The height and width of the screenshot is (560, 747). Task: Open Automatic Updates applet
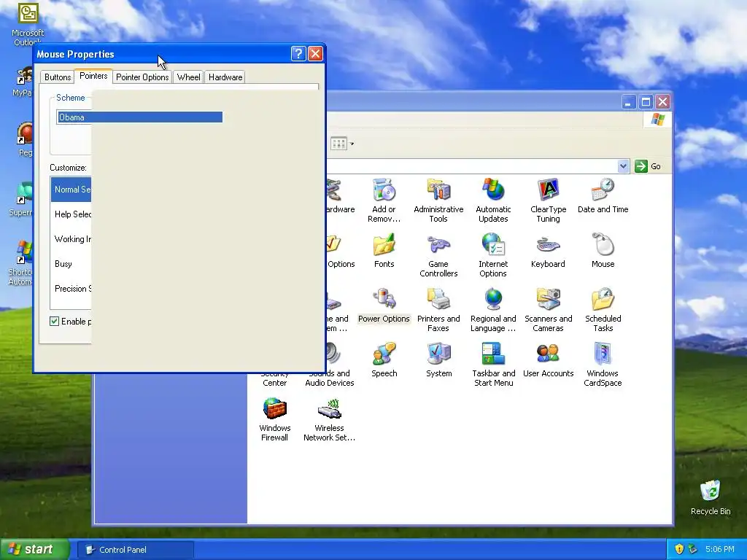pyautogui.click(x=493, y=201)
